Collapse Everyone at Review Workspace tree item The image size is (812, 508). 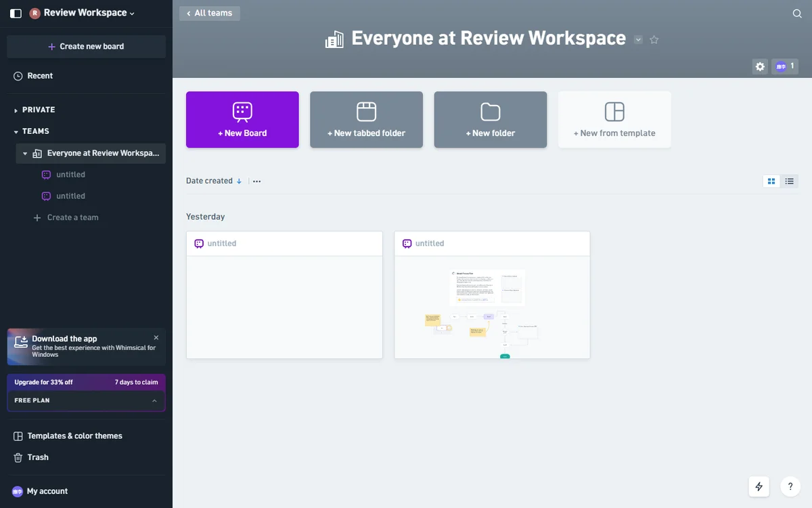click(x=25, y=154)
